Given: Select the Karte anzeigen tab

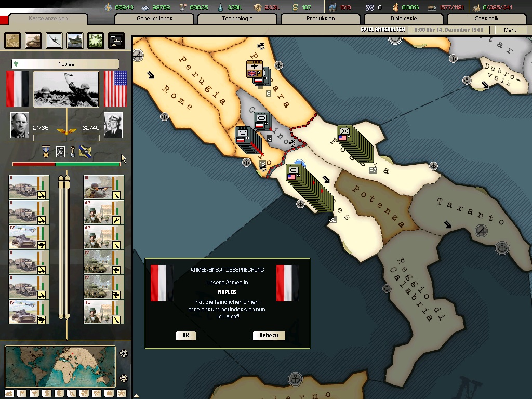Looking at the screenshot, I should click(x=48, y=18).
